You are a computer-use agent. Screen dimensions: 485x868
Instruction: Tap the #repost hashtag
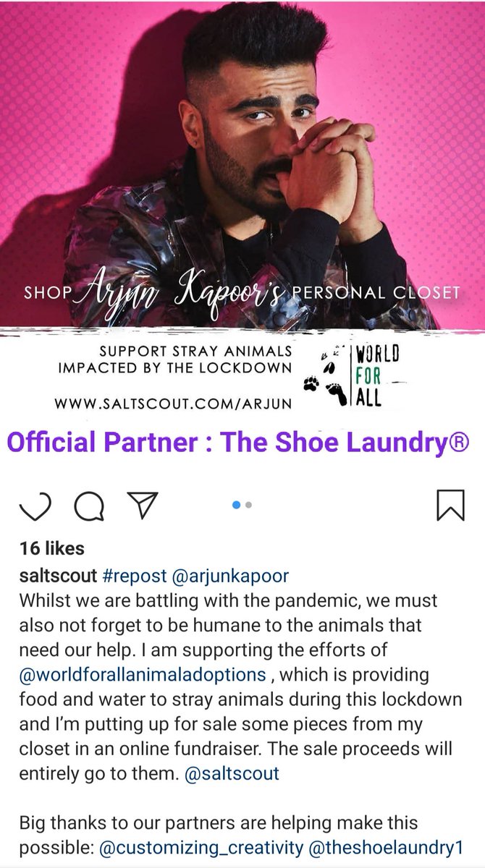pyautogui.click(x=132, y=576)
